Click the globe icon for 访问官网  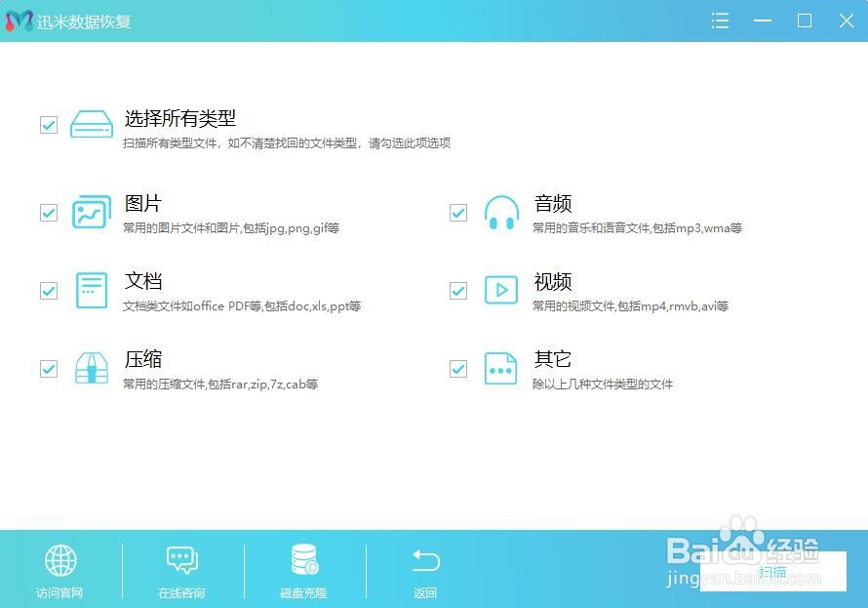click(x=59, y=560)
